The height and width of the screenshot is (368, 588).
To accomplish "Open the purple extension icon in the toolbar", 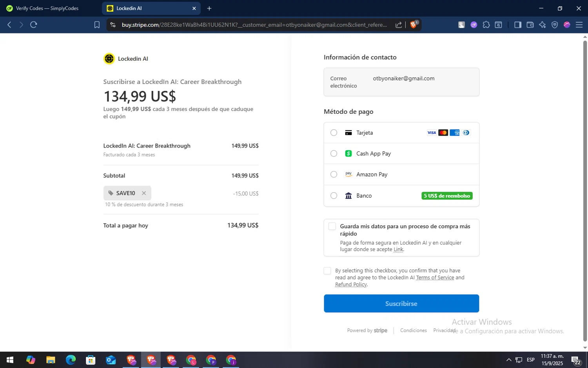I will pyautogui.click(x=474, y=25).
